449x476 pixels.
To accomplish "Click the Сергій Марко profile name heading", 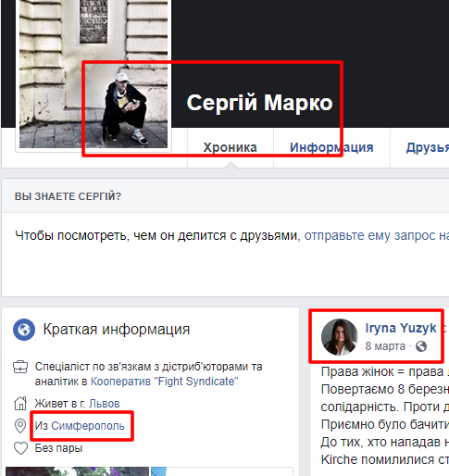I will (259, 103).
